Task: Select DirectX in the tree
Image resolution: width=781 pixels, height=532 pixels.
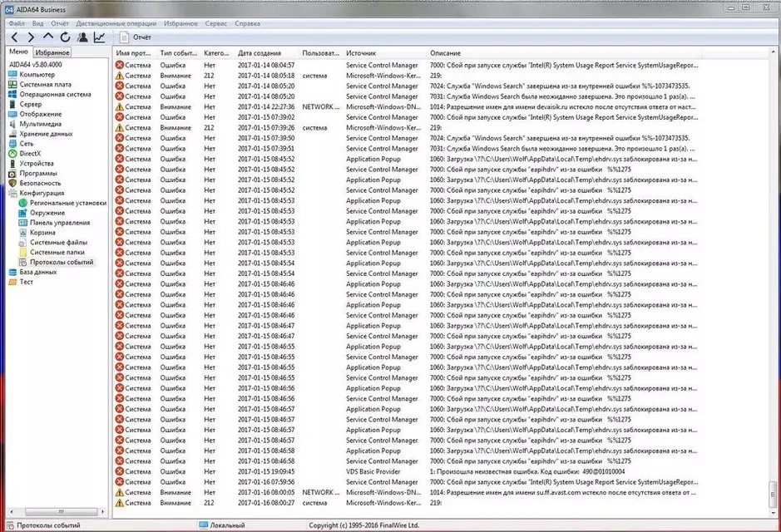Action: pos(30,153)
